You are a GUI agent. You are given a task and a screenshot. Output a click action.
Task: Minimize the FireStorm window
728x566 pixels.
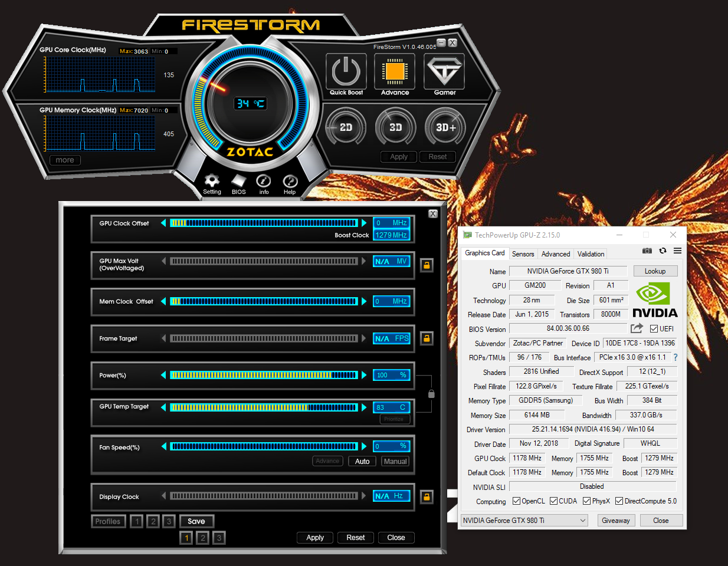[441, 42]
